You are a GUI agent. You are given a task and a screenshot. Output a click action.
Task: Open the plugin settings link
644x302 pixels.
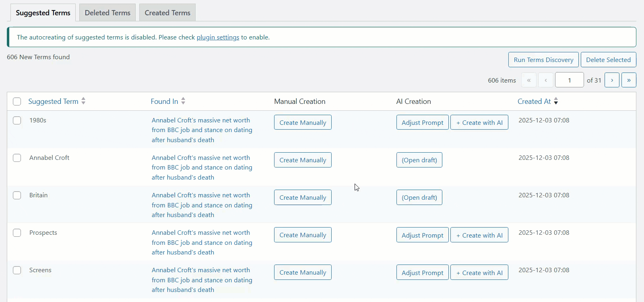tap(218, 37)
